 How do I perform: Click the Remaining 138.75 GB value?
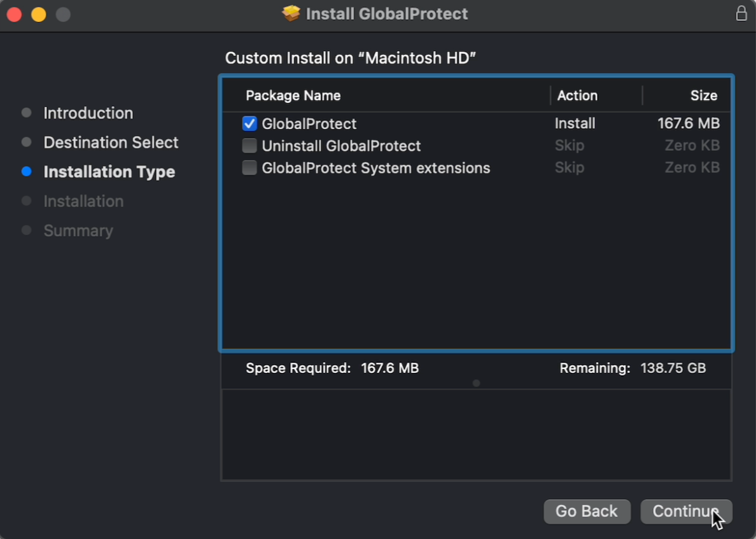(x=673, y=368)
